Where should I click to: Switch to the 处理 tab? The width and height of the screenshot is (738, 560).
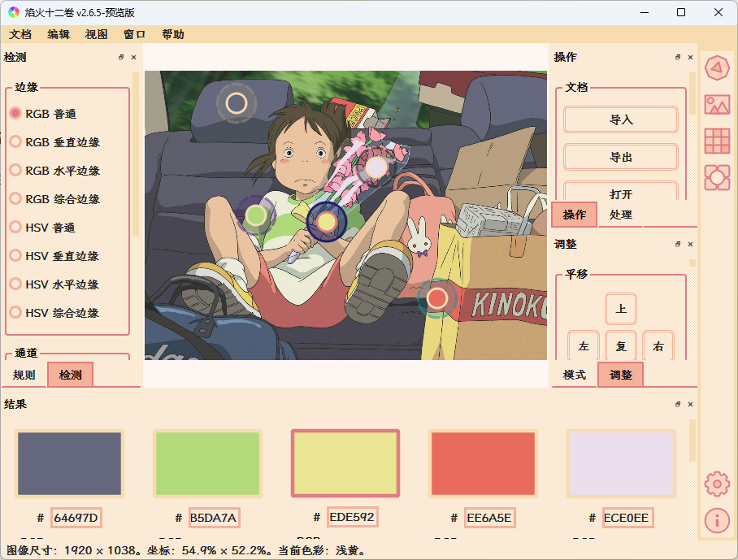click(x=620, y=215)
